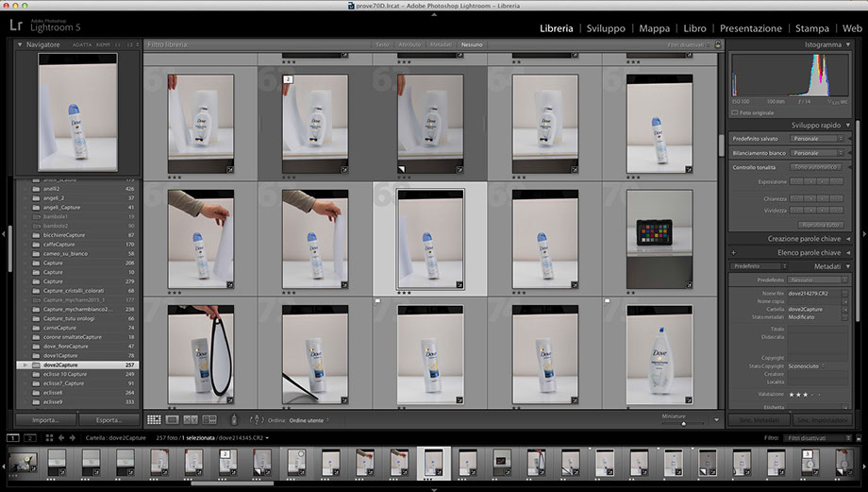Go back to previous source arrow
The image size is (868, 492).
pos(61,438)
